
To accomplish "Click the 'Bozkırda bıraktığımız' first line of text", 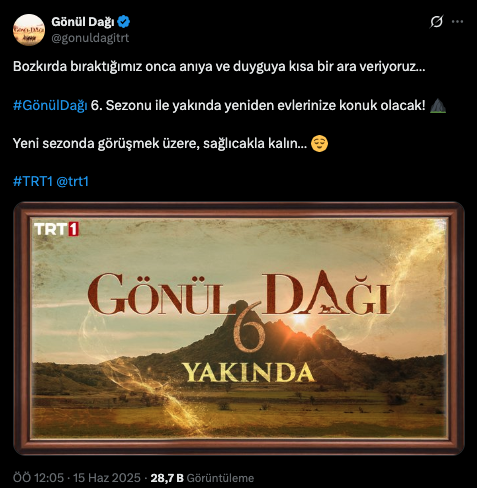I will 219,67.
